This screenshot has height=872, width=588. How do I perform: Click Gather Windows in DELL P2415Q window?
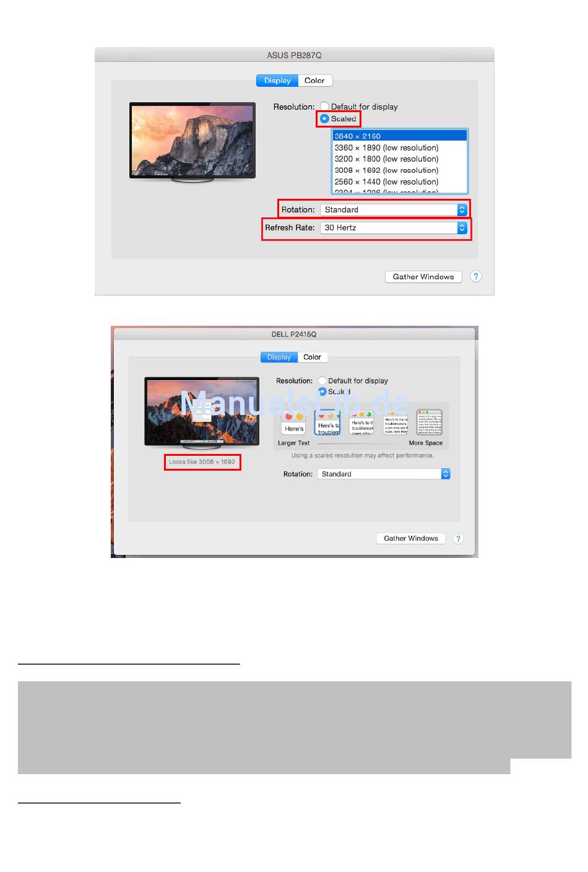click(x=410, y=539)
